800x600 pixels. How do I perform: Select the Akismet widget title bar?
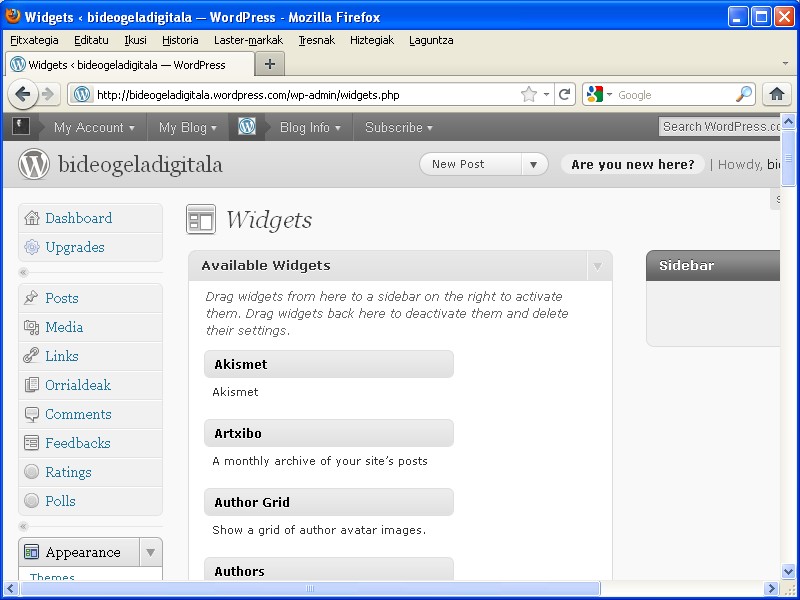[x=329, y=364]
